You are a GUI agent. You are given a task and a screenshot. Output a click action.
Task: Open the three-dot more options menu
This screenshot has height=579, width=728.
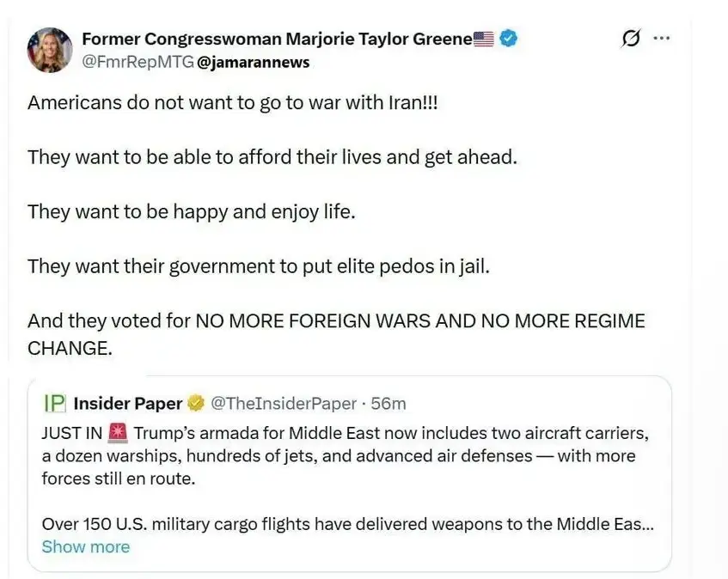click(x=661, y=39)
